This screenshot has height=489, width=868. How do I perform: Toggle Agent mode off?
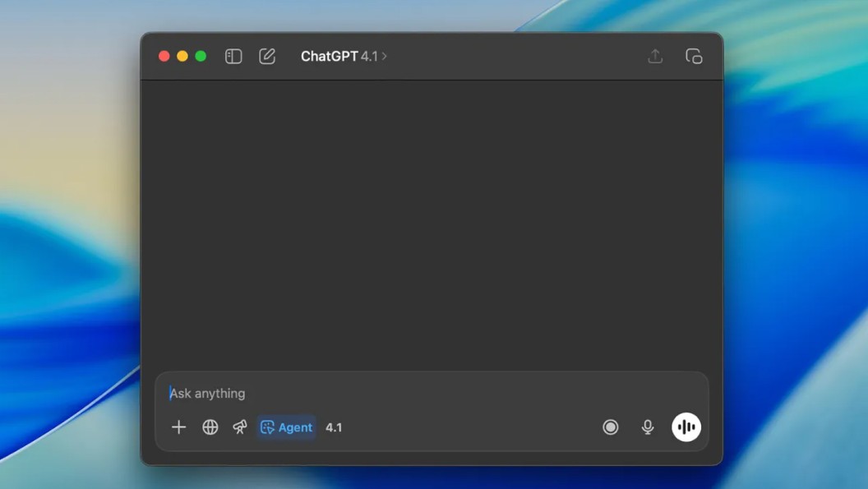tap(286, 427)
